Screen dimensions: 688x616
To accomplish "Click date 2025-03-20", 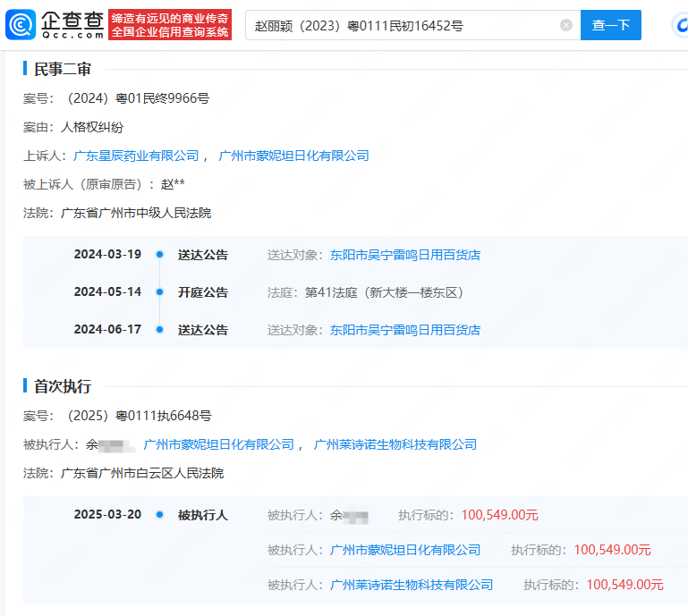I will (107, 514).
